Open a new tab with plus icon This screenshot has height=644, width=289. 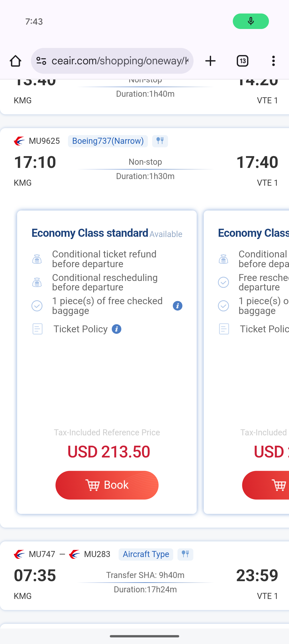coord(210,61)
